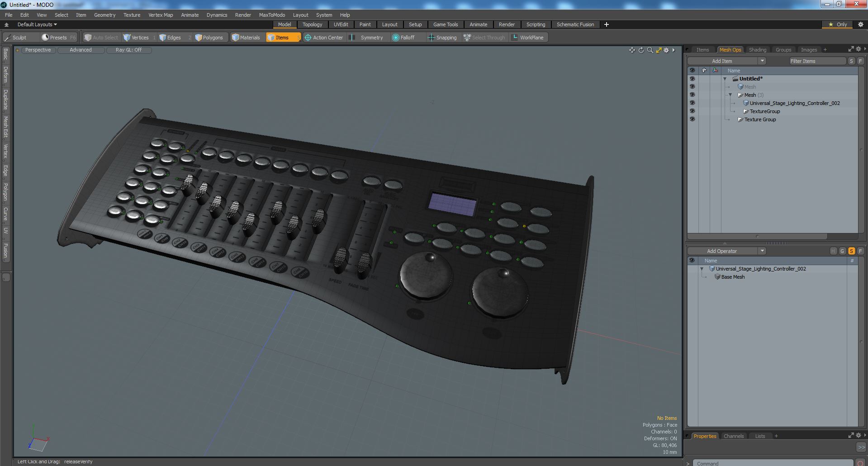Add a new panel tab beside Images
868x466 pixels.
click(x=825, y=50)
